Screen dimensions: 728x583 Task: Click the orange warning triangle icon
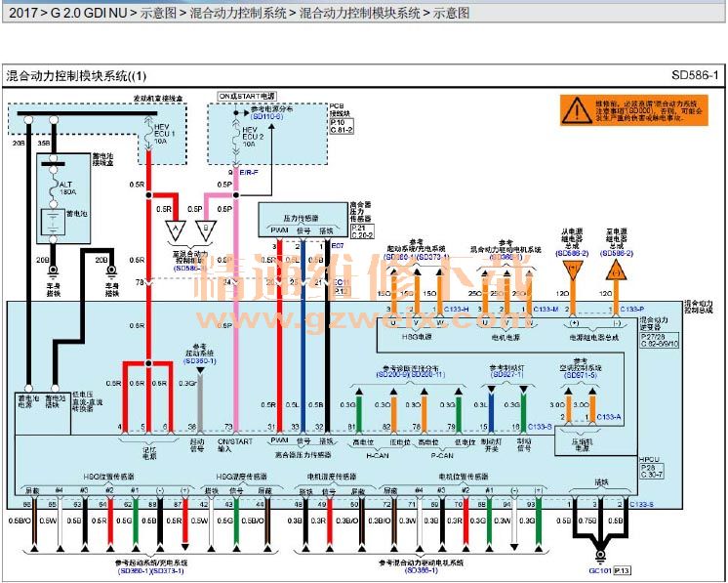click(577, 110)
